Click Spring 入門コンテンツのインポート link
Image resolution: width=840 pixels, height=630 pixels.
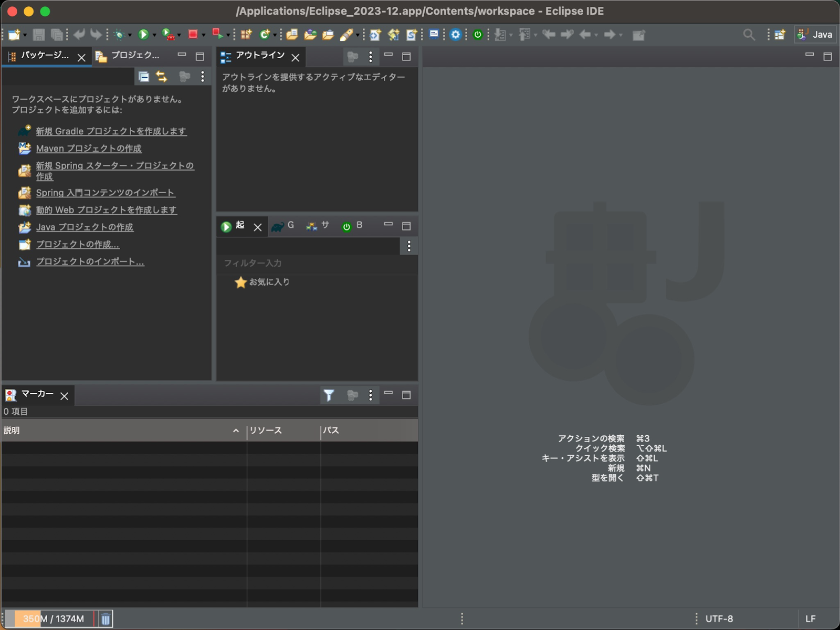[106, 193]
